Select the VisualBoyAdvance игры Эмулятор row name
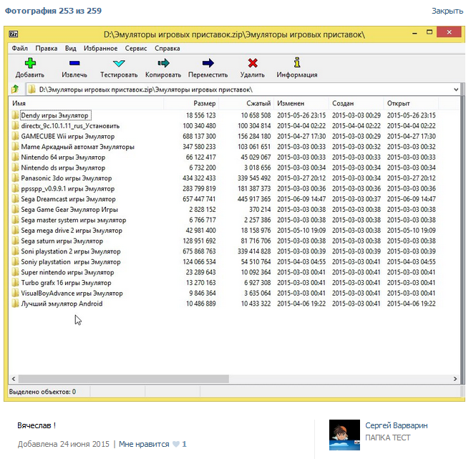 point(72,293)
